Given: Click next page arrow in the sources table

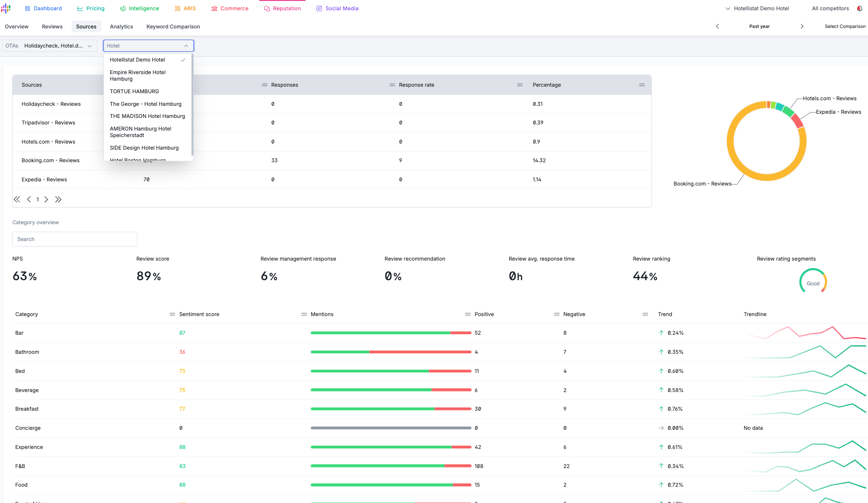Looking at the screenshot, I should tap(46, 200).
